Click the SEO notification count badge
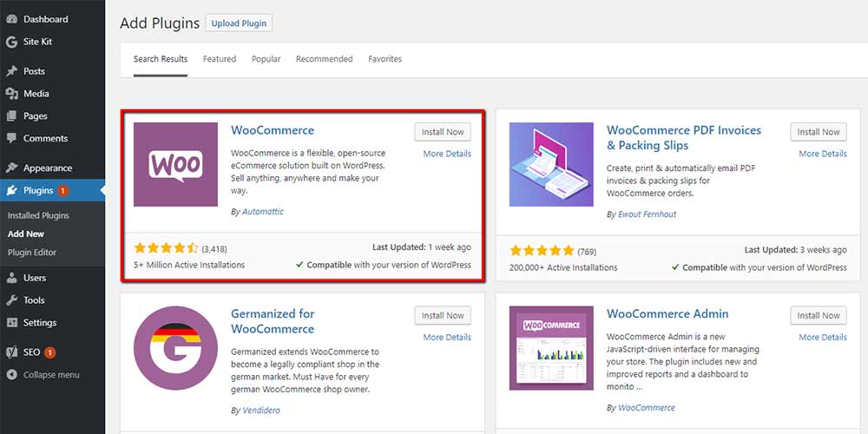Screen dimensions: 868x434 coord(49,352)
